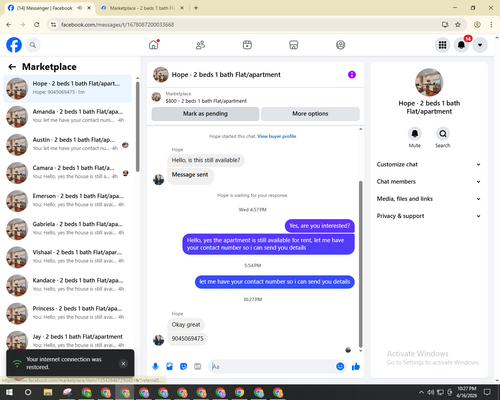Attach a file with the photo icon

click(x=169, y=367)
